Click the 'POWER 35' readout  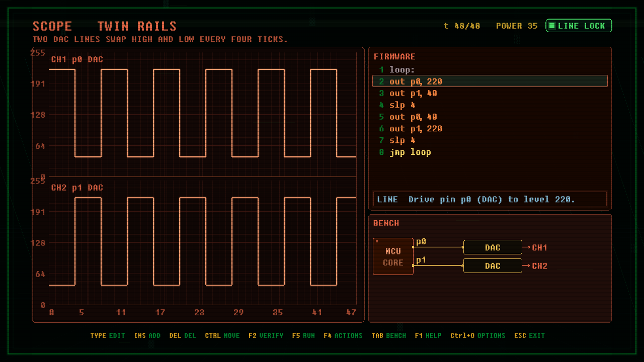517,26
